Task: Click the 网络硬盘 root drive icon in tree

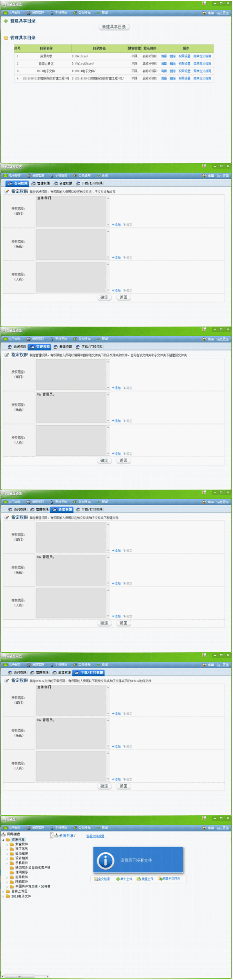Action: click(x=4, y=834)
